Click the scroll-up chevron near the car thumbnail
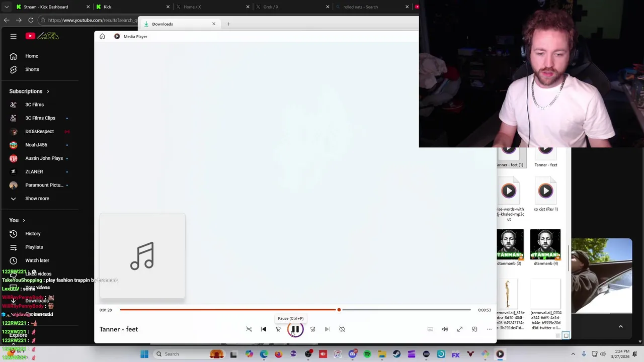 [x=621, y=327]
